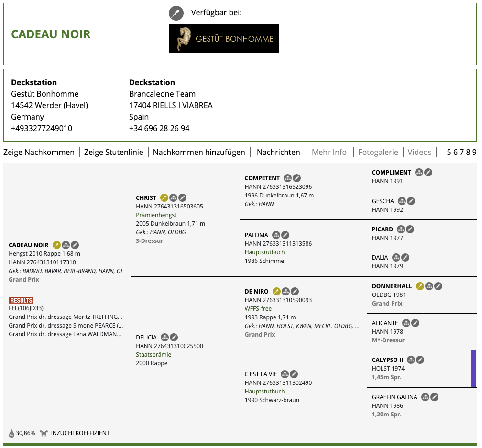Click the gold semen icon next to DONNERHALL

(x=420, y=286)
